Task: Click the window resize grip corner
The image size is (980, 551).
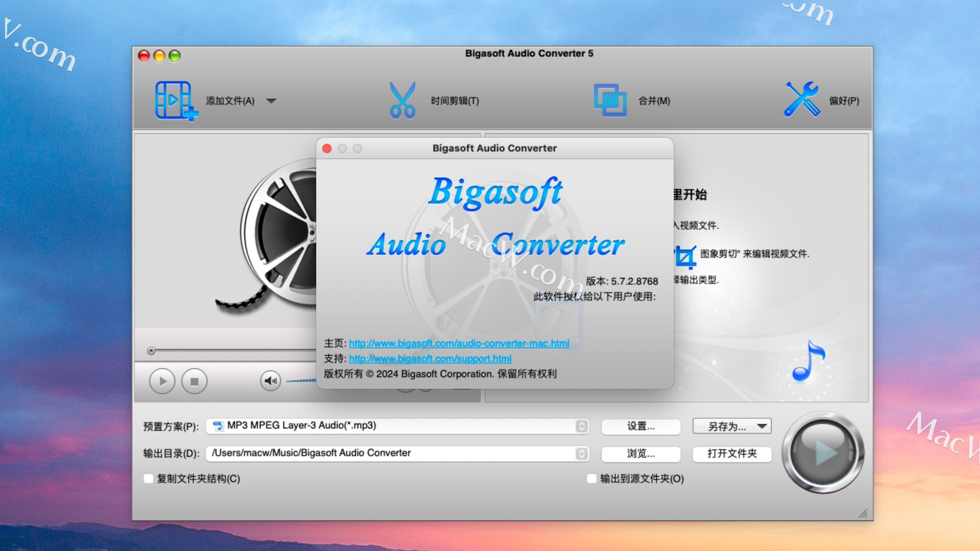Action: pyautogui.click(x=863, y=513)
